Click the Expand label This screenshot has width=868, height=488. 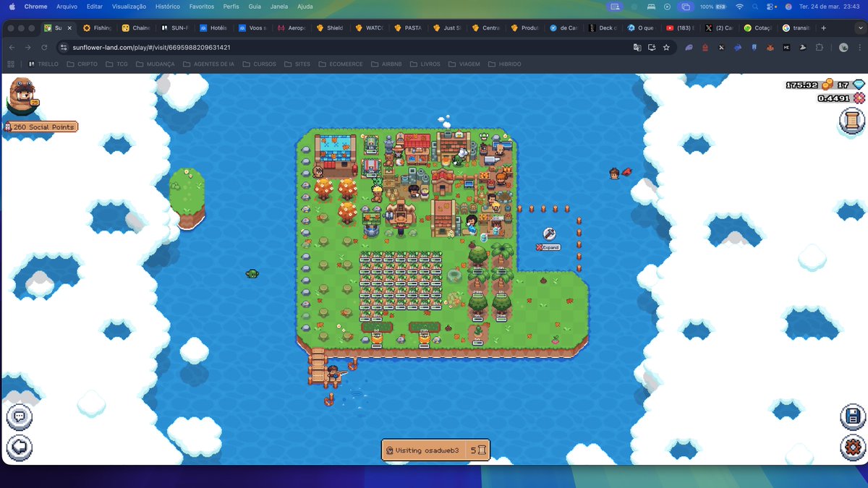(x=548, y=247)
